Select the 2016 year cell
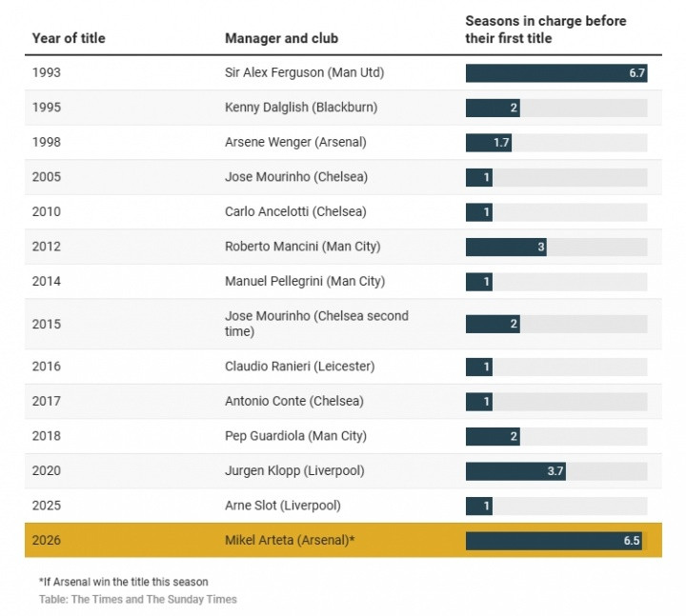This screenshot has height=616, width=686. (x=47, y=367)
